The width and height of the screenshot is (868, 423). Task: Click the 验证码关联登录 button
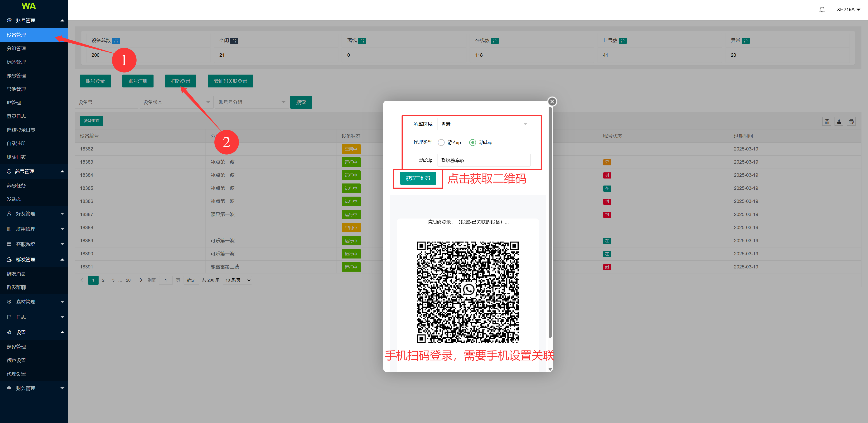pyautogui.click(x=230, y=81)
